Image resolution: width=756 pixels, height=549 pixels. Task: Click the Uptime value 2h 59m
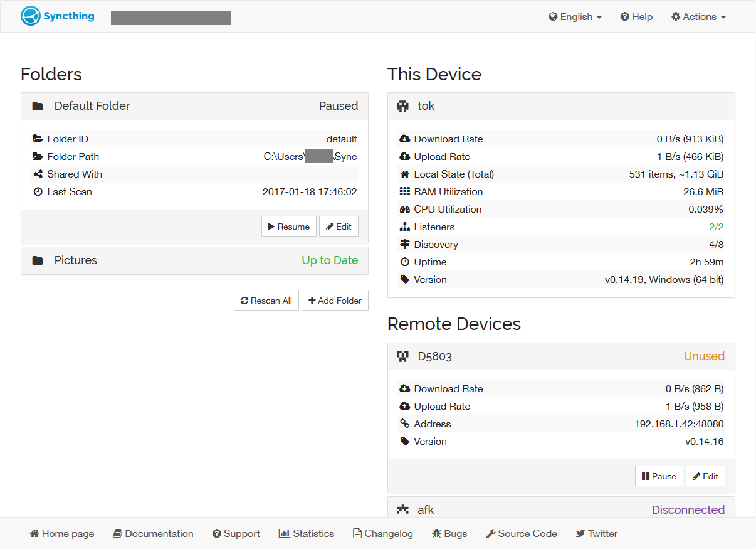tap(706, 262)
